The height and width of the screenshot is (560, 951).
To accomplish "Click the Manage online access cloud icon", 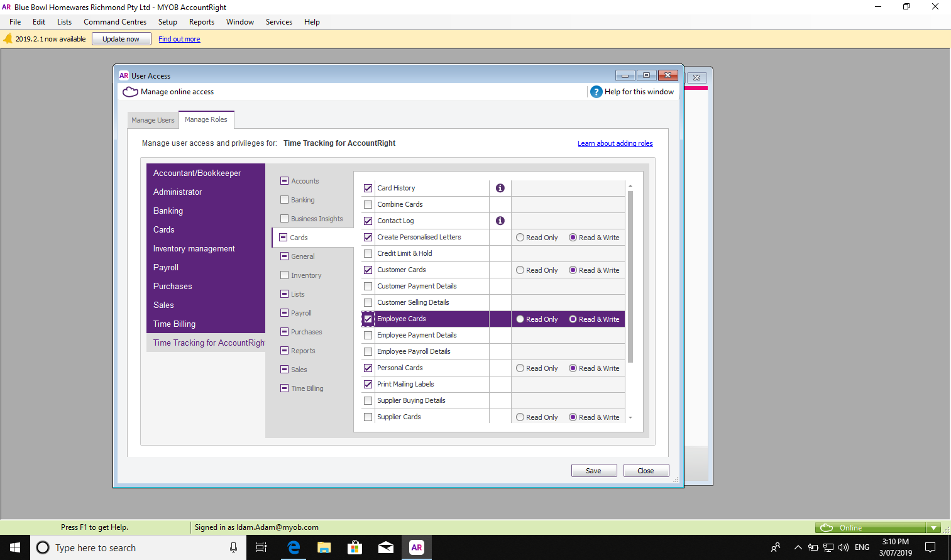I will coord(130,92).
